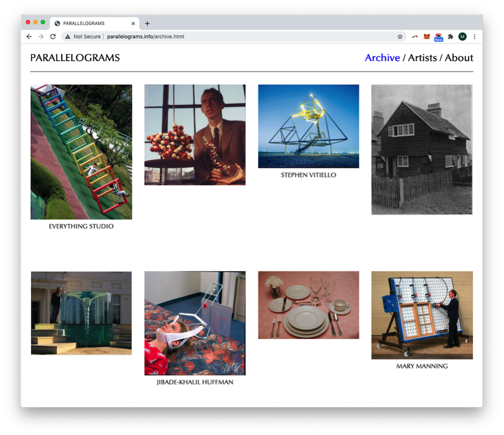The height and width of the screenshot is (435, 504).
Task: Click the STEPHEN VITIELLO caption
Action: click(x=309, y=175)
